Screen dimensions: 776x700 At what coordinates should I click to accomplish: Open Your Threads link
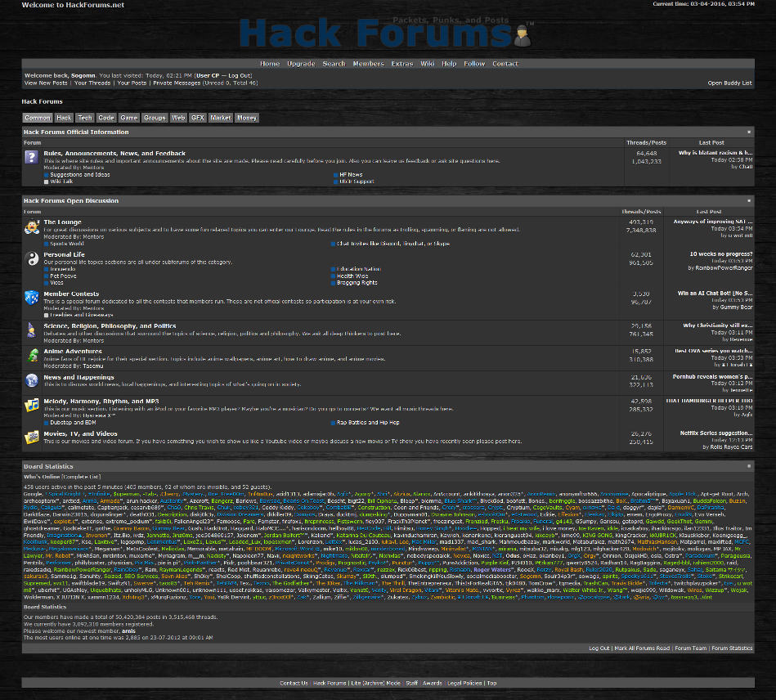pos(92,83)
